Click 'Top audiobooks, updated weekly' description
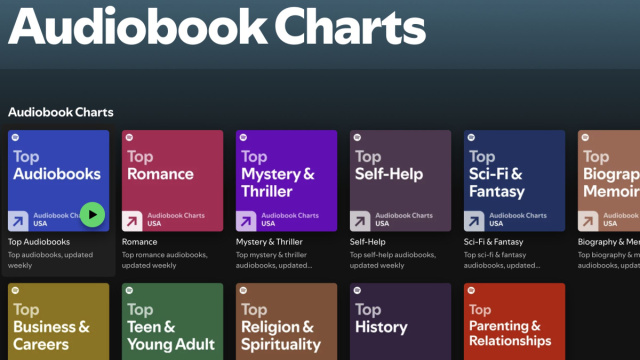This screenshot has width=640, height=360. pos(50,260)
